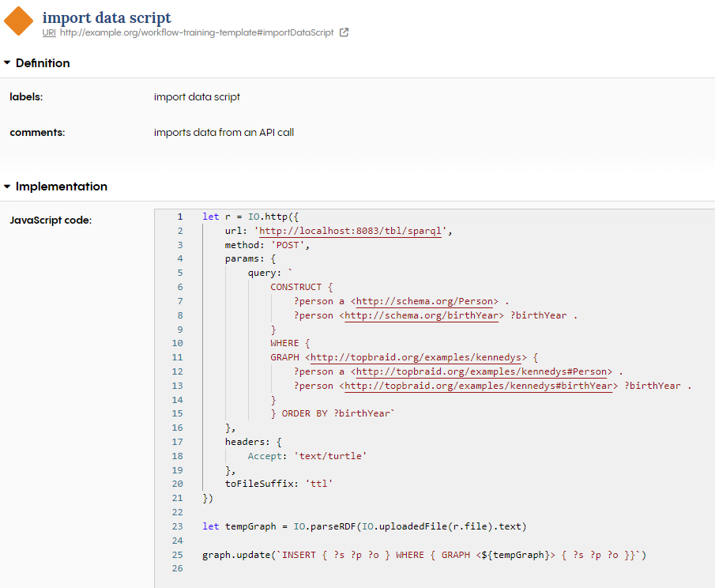
Task: Click the comments field value
Action: pyautogui.click(x=224, y=132)
